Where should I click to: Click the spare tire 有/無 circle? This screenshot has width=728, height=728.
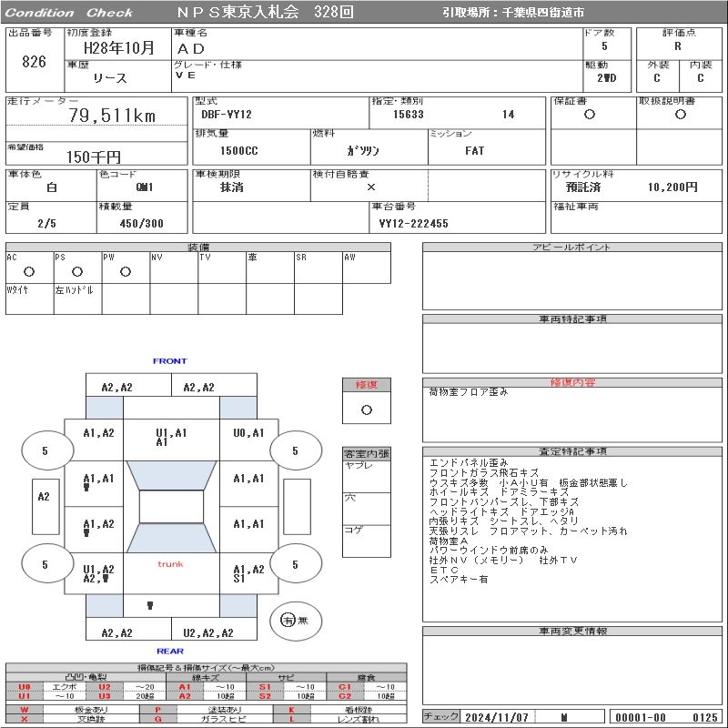tap(288, 620)
